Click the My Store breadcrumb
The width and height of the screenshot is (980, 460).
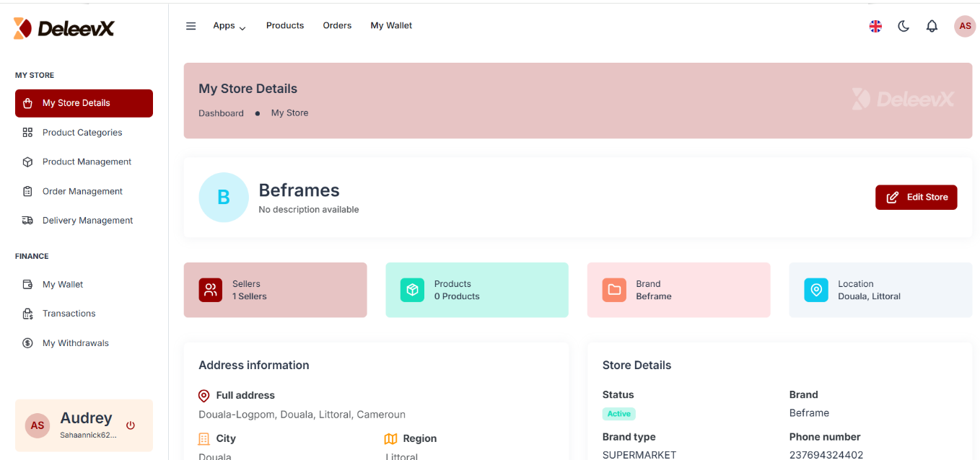tap(289, 113)
